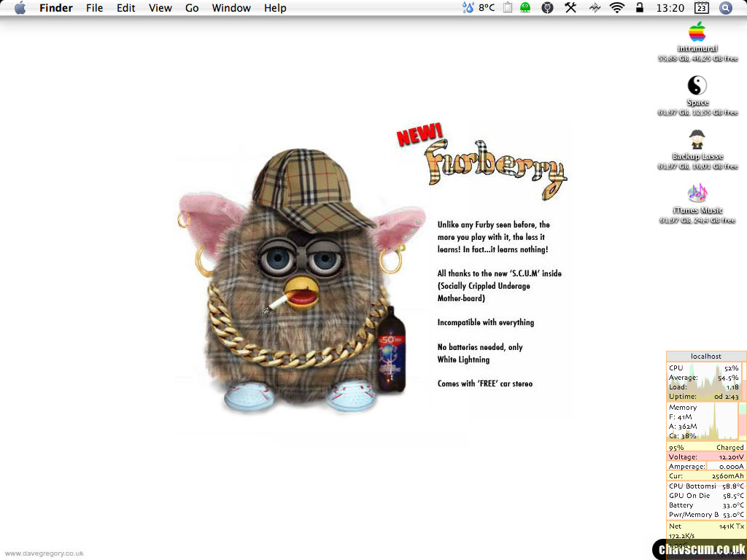Screen dimensions: 747x560
Task: Click the memory A: 362M value
Action: (683, 427)
